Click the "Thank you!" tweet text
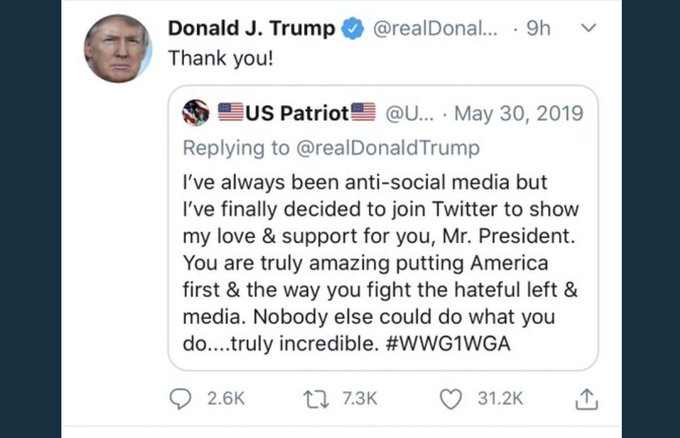This screenshot has height=438, width=680. [x=216, y=58]
